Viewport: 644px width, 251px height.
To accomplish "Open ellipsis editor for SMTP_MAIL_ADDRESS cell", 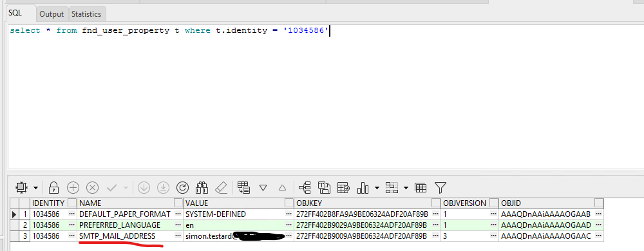I will coord(178,236).
